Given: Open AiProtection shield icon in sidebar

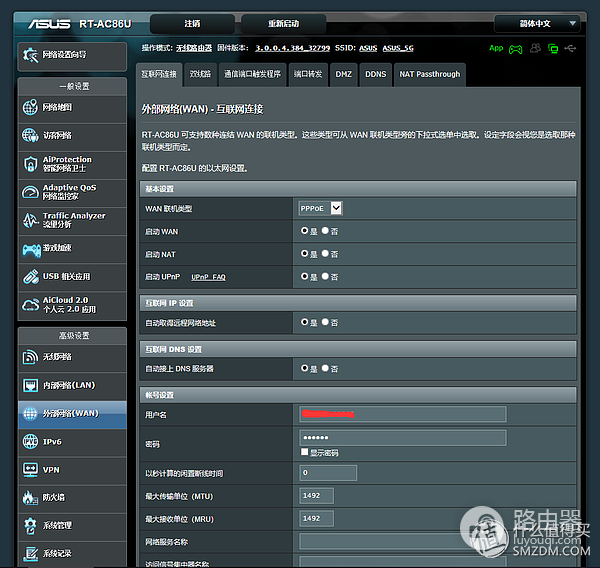Looking at the screenshot, I should [30, 164].
